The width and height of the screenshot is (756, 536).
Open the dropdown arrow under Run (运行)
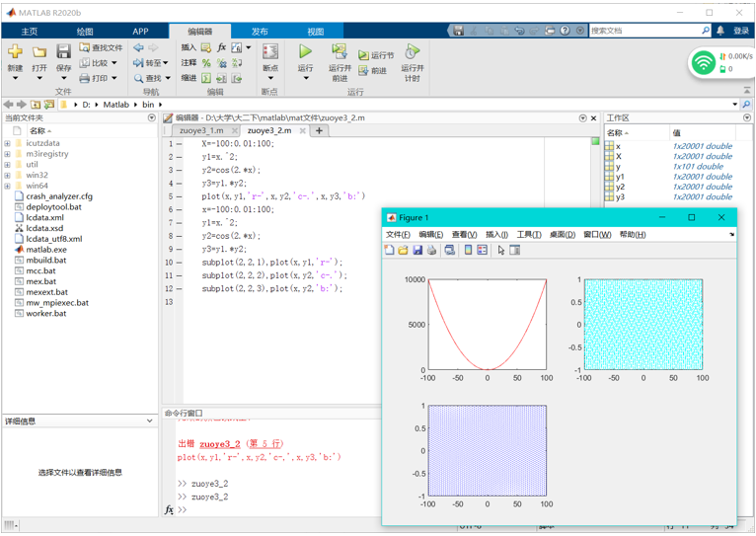click(x=305, y=78)
